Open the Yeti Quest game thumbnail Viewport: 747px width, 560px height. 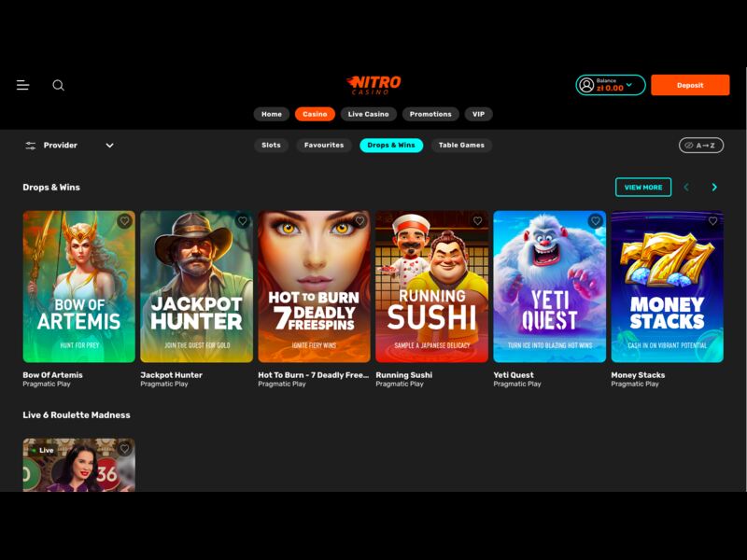549,287
